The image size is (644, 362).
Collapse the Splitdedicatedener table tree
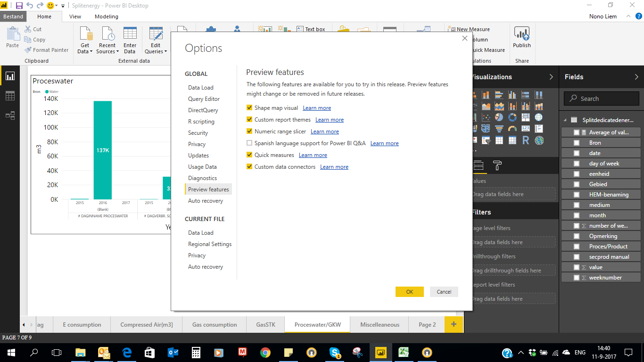click(565, 121)
